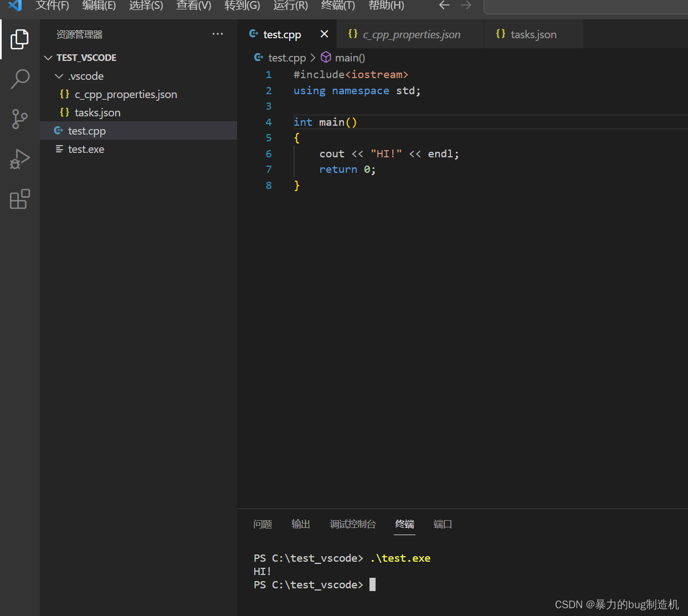
Task: Click the JSON braces icon on c_cpp_properties.json tab
Action: 352,34
